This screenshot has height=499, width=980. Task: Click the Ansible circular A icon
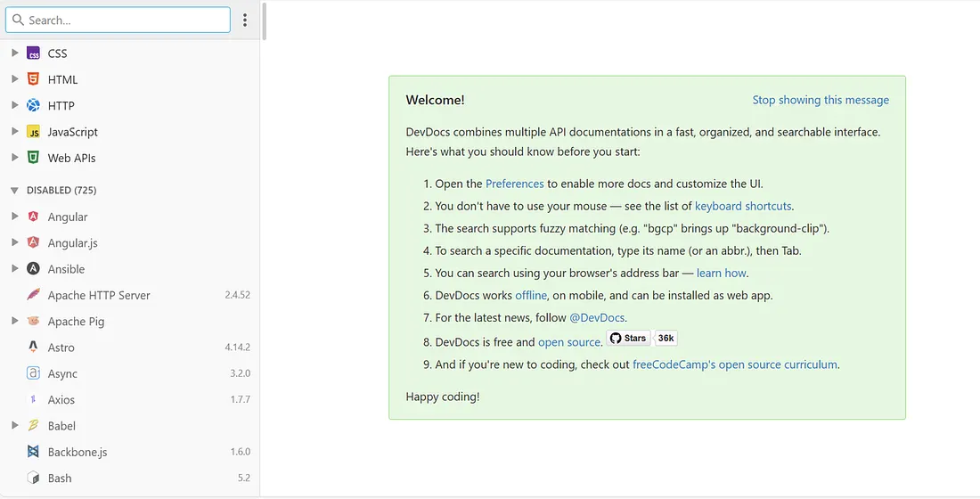click(33, 269)
